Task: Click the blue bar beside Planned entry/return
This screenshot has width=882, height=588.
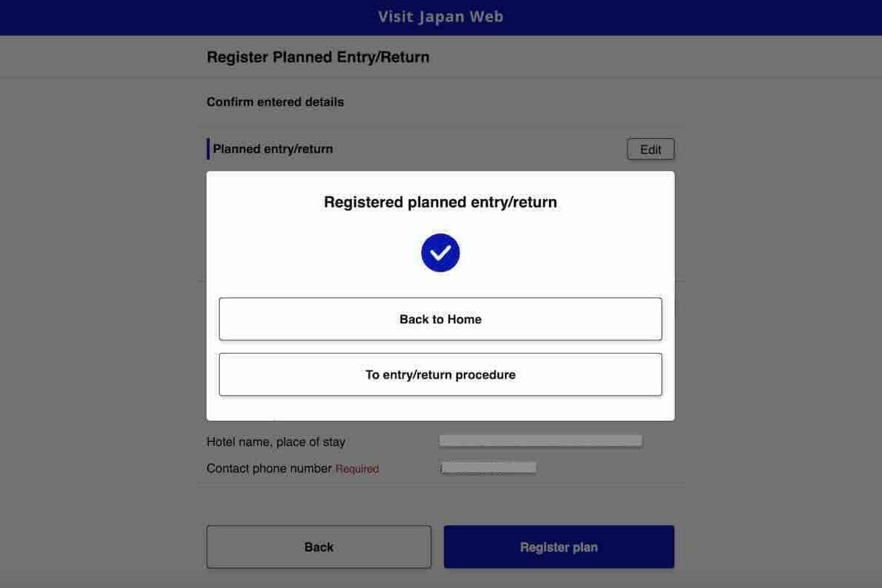Action: [208, 149]
